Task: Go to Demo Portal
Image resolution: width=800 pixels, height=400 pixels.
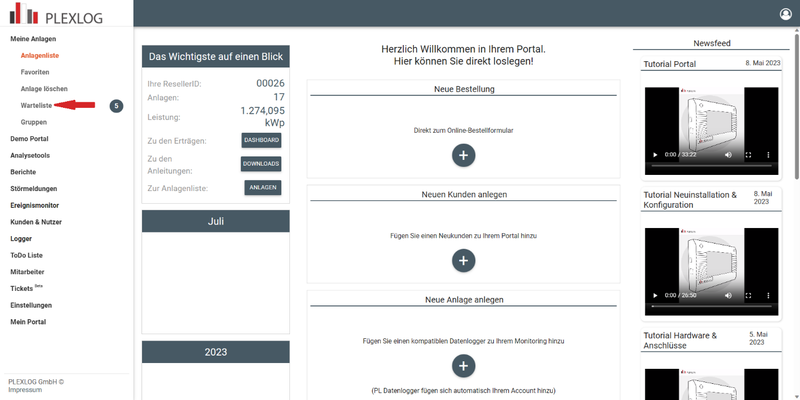Action: 29,139
